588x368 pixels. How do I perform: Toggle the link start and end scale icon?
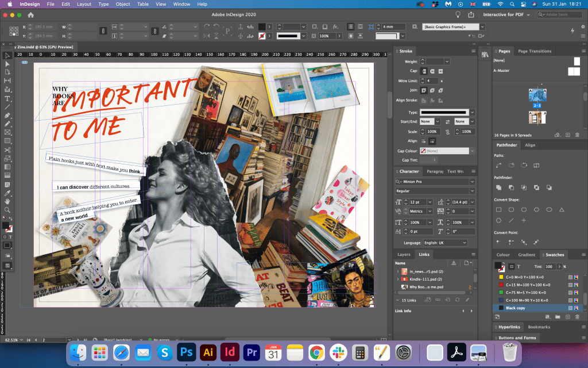(x=447, y=132)
